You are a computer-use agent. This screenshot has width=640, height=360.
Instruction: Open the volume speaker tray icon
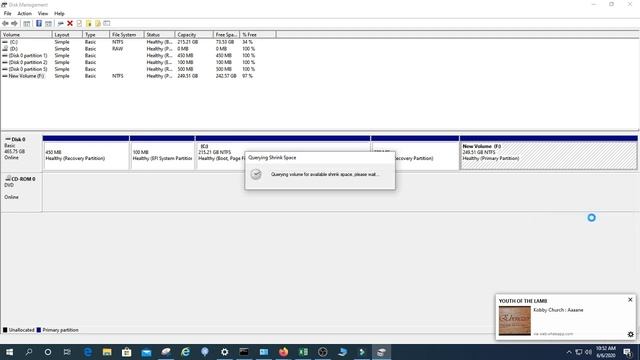[588, 352]
